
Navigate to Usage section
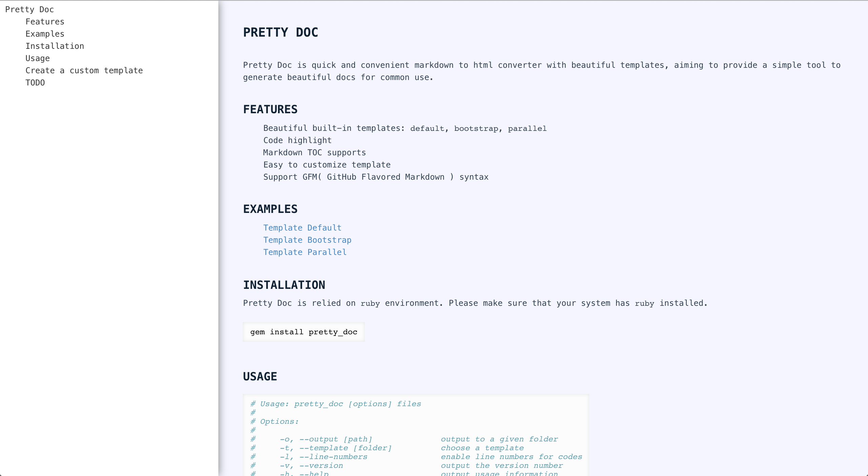click(37, 58)
